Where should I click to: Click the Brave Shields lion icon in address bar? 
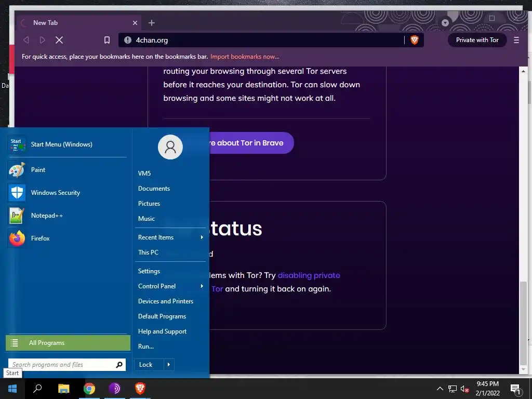414,40
